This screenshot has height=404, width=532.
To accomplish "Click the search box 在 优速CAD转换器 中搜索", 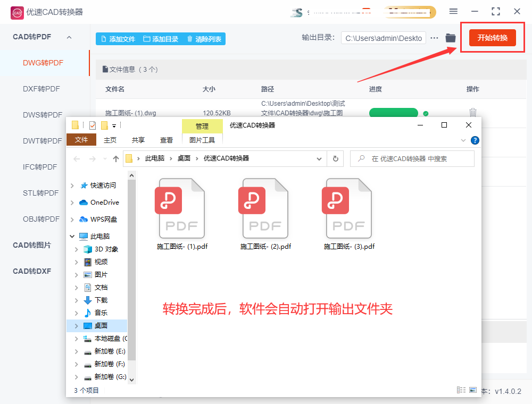I will [412, 158].
